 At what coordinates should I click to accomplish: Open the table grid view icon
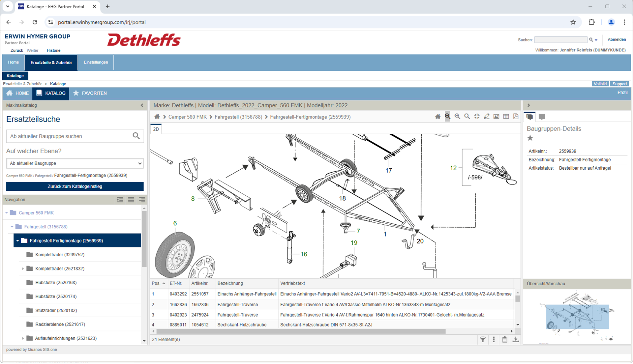pos(506,117)
